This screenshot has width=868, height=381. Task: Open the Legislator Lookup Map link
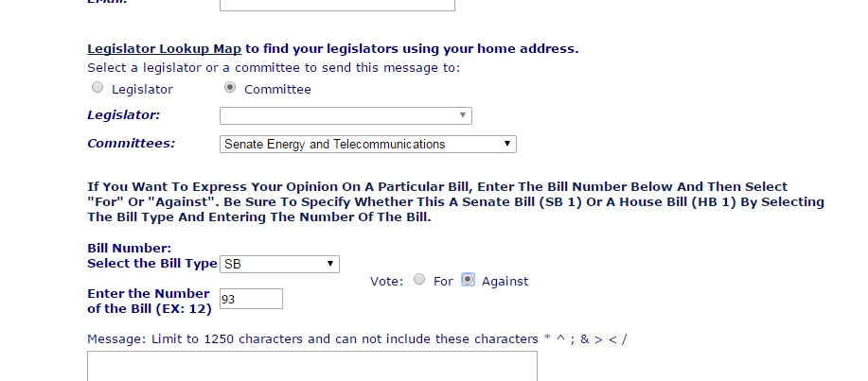(x=164, y=48)
